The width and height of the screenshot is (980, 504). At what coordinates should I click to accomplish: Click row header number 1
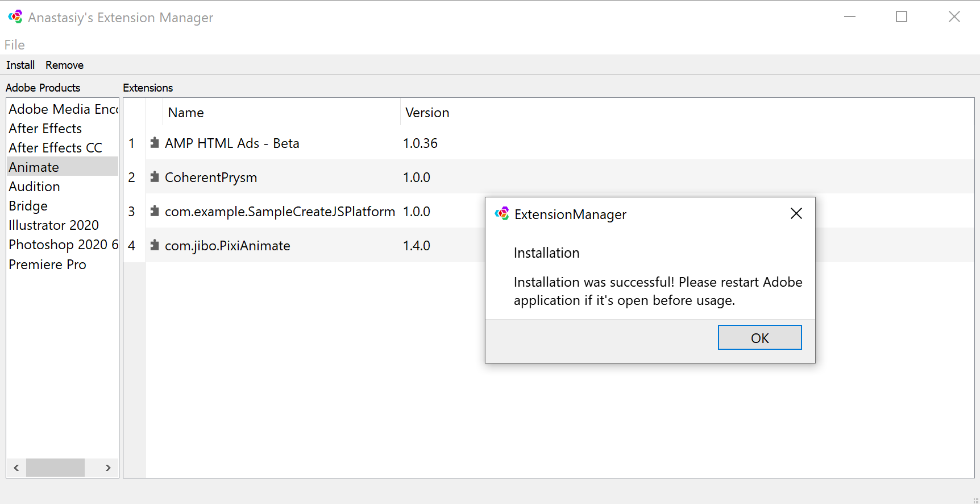tap(132, 143)
